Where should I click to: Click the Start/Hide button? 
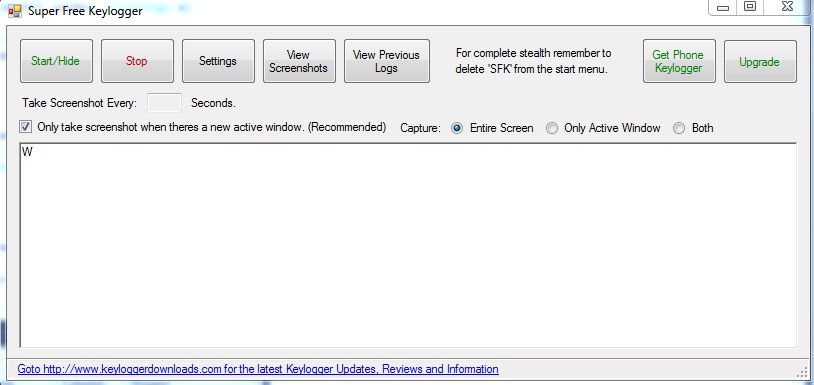tap(56, 61)
